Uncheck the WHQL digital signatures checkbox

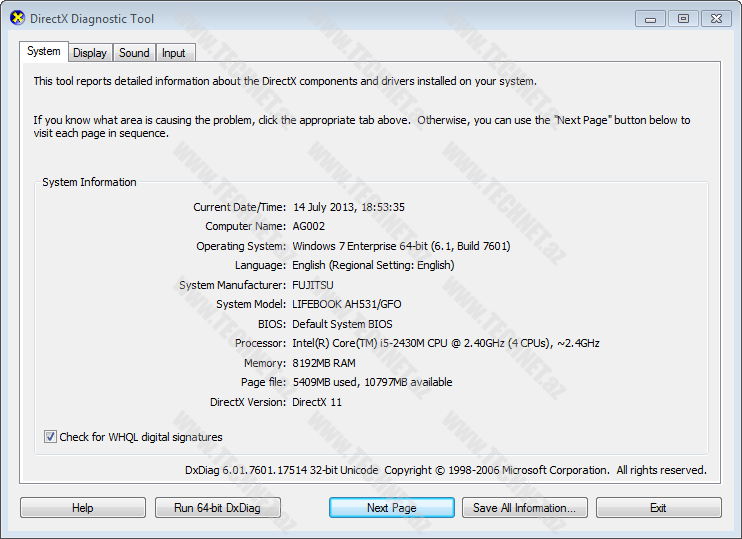tap(50, 437)
